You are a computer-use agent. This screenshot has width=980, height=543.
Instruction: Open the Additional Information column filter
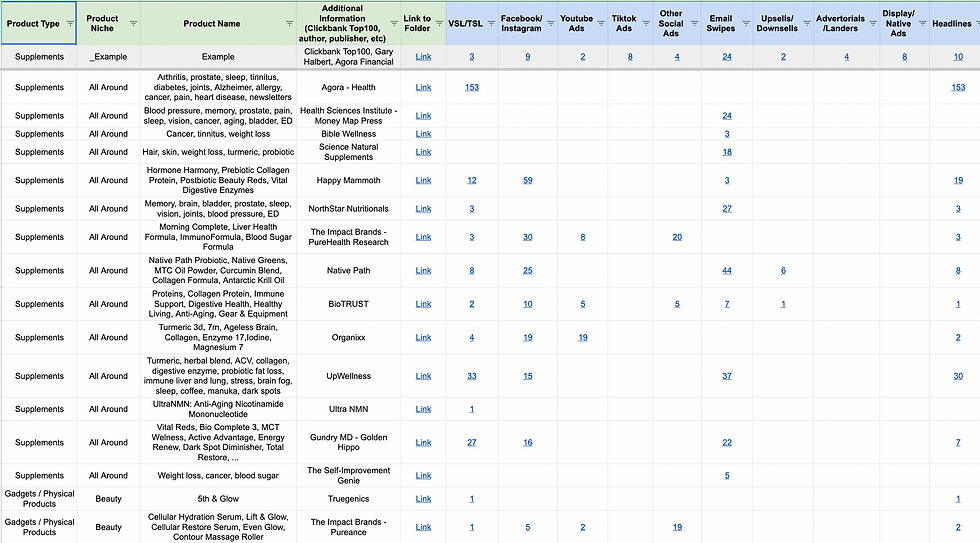tap(394, 24)
